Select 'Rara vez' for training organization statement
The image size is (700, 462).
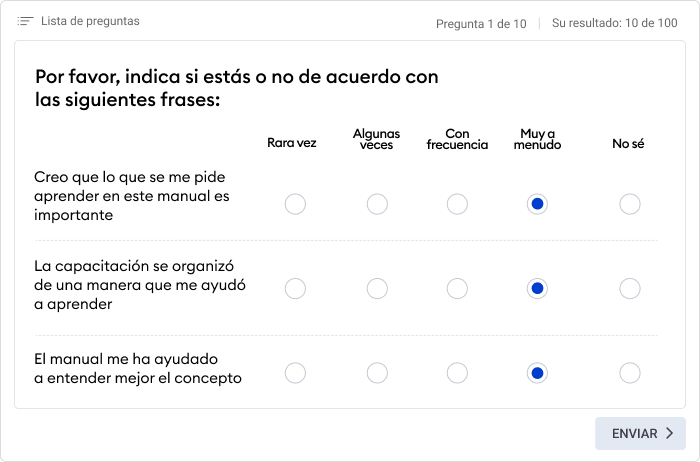pyautogui.click(x=295, y=289)
